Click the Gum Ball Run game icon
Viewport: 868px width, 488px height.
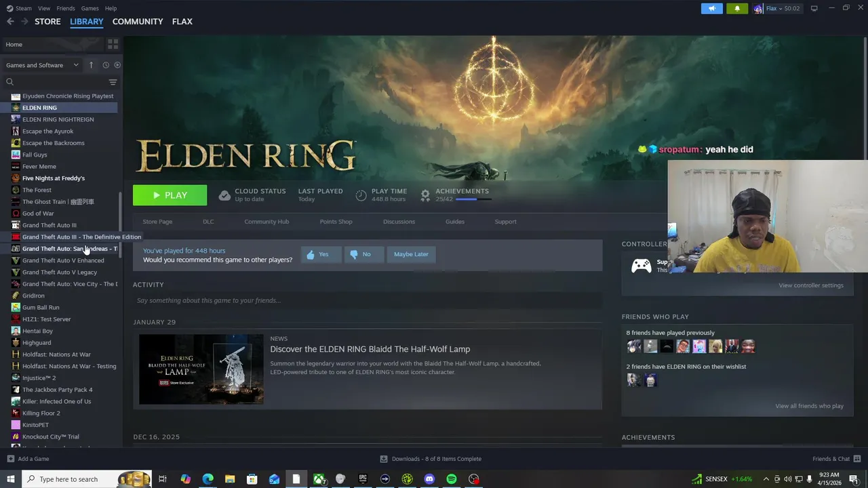[x=16, y=307]
